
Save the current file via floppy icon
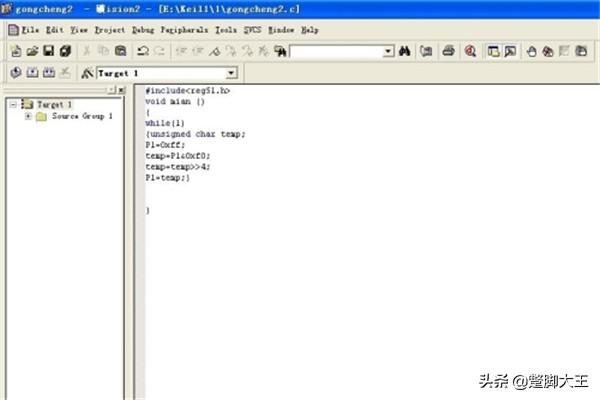point(49,51)
